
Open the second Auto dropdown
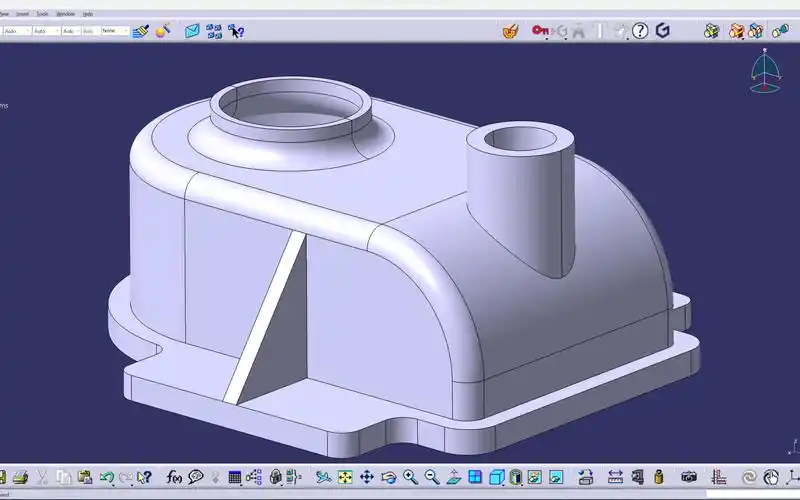[x=46, y=31]
